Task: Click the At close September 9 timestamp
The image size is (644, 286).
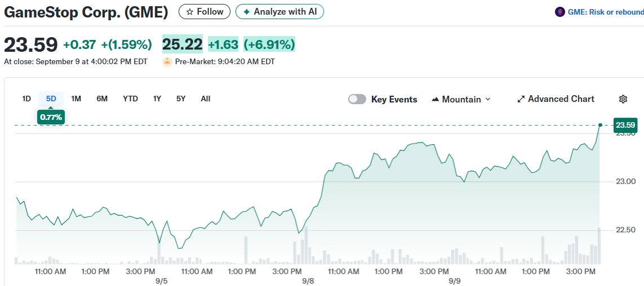Action: (75, 62)
